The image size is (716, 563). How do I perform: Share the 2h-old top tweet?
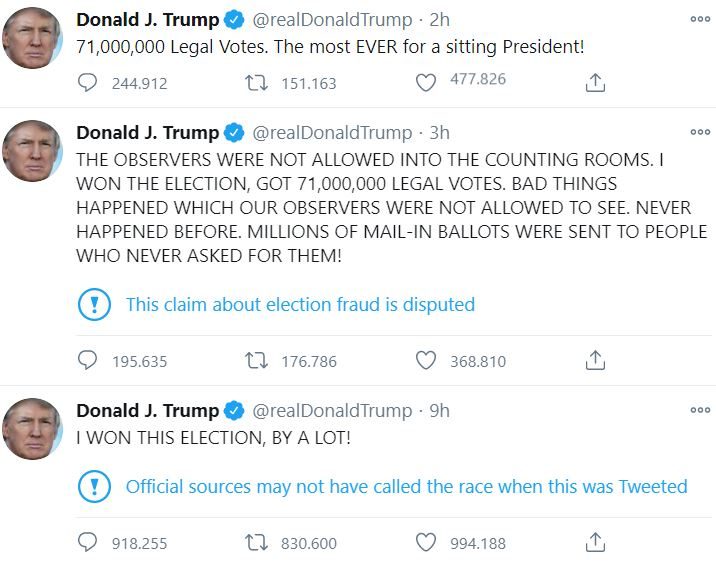click(x=595, y=83)
